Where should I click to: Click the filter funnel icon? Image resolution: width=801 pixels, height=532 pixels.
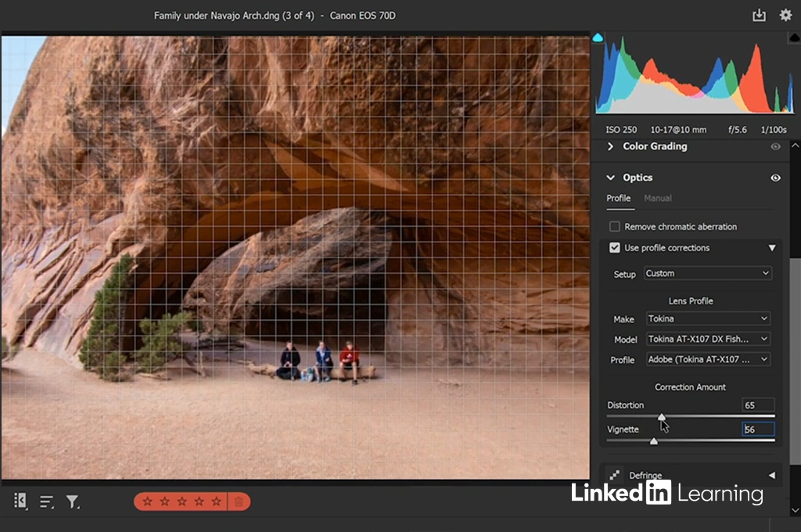pos(72,501)
